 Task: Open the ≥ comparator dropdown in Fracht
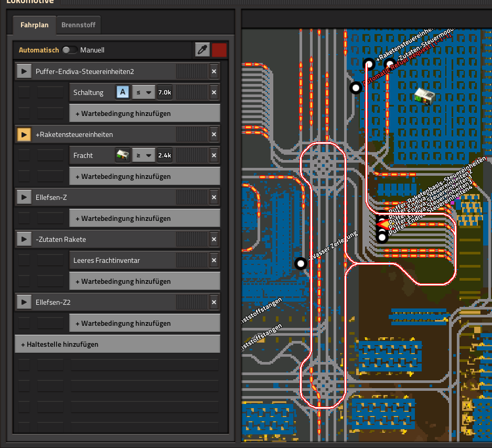(x=143, y=155)
